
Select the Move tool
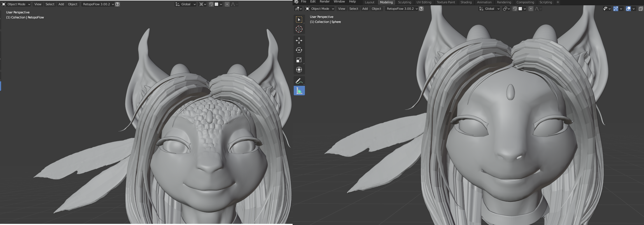point(299,41)
